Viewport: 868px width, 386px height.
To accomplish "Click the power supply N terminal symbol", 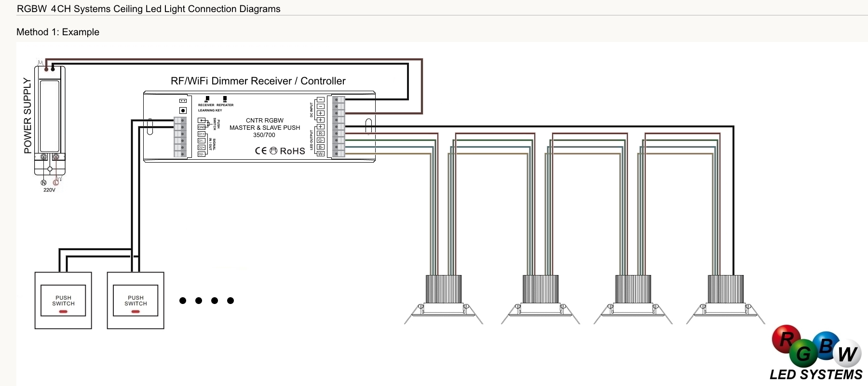I will point(43,182).
